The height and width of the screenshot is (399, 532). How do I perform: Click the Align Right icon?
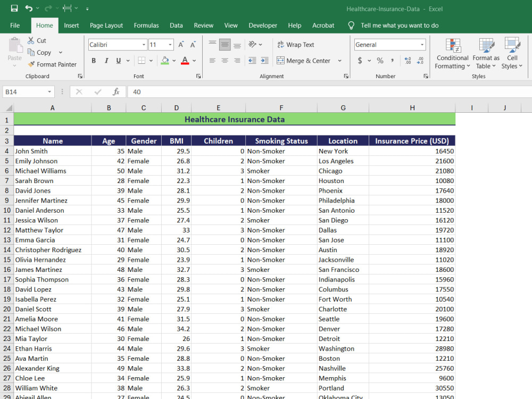click(x=237, y=61)
